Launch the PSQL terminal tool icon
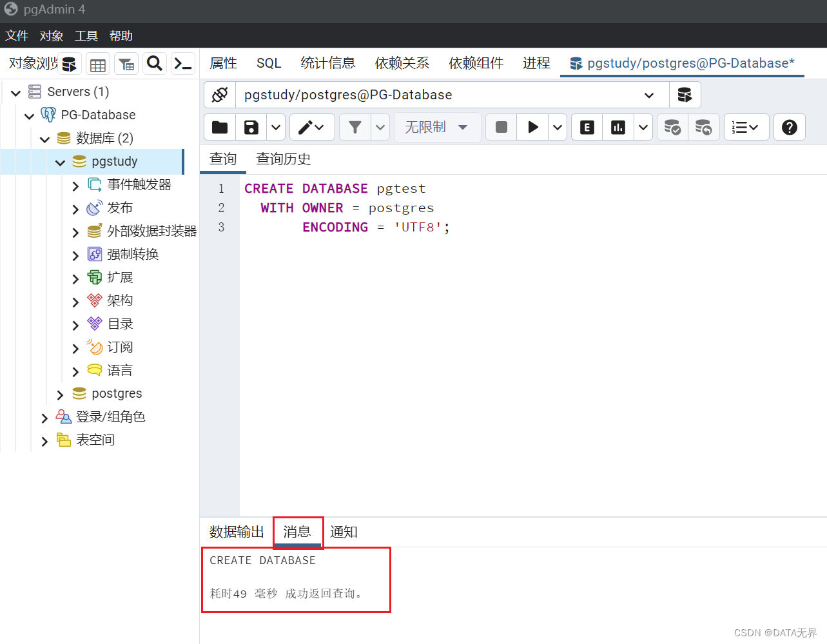The image size is (827, 644). [x=183, y=63]
